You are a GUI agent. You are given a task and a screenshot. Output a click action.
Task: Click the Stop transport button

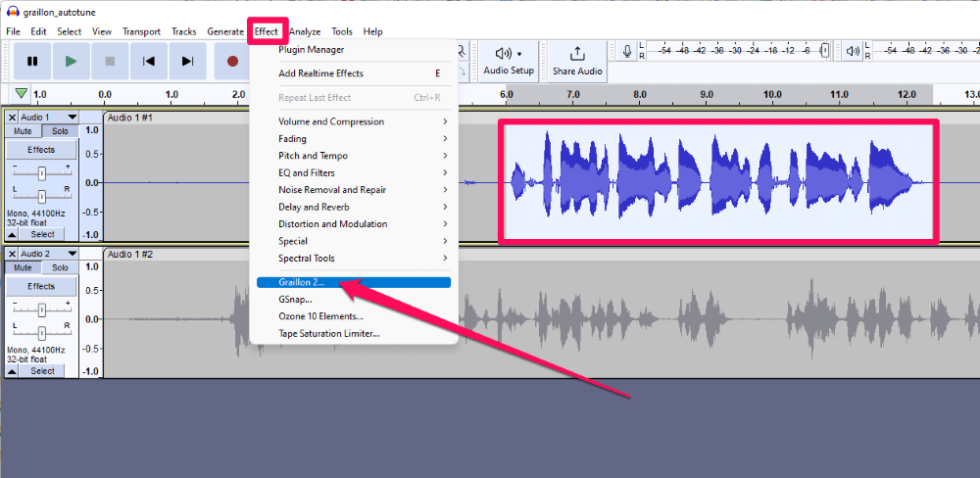[x=110, y=62]
